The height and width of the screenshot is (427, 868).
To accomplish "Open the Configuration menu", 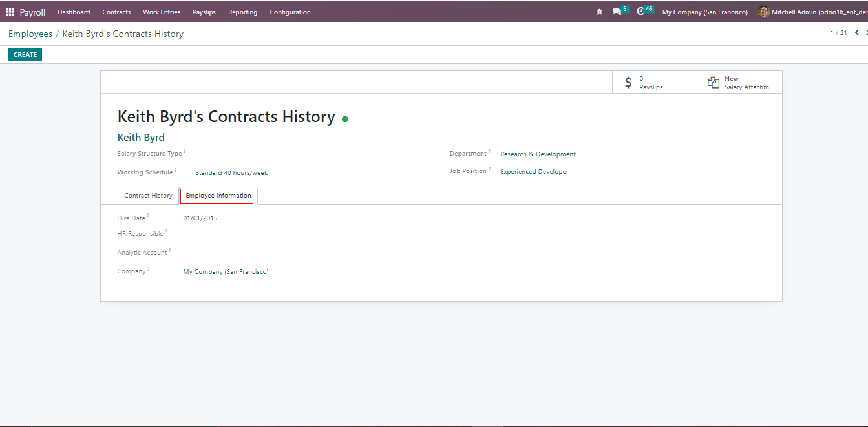I will [x=290, y=12].
